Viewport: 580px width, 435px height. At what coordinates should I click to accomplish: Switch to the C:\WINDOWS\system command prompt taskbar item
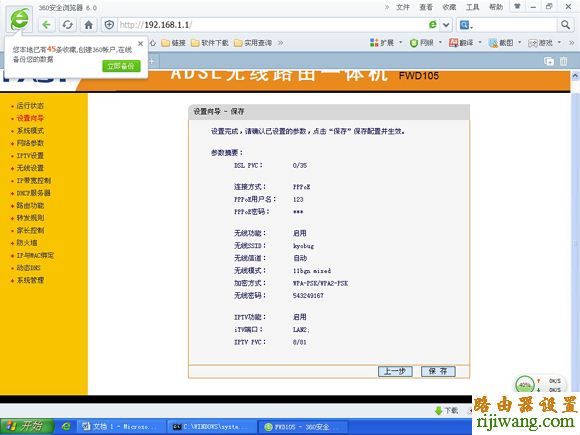click(x=212, y=426)
